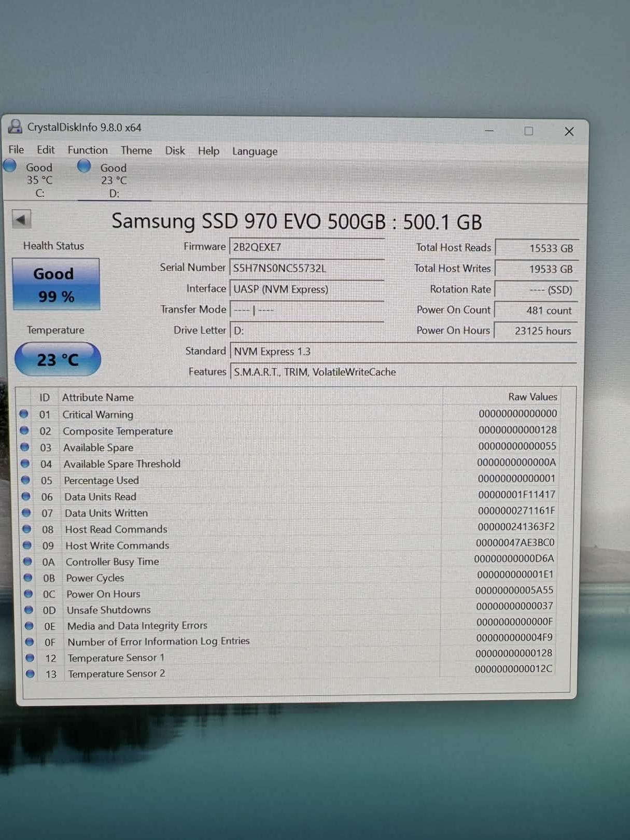
Task: Click raw value 000000000004F9
Action: tap(514, 637)
